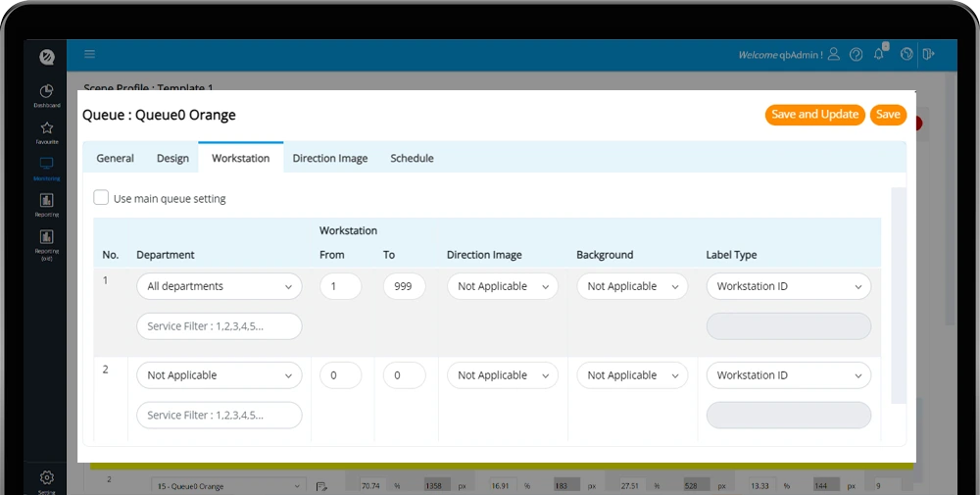
Task: Switch to the Design tab
Action: (x=172, y=158)
